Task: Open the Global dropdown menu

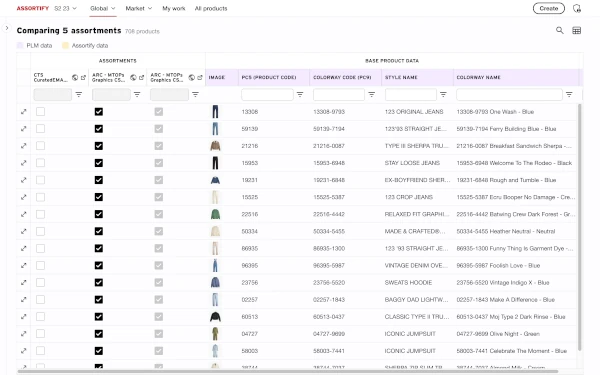Action: click(x=103, y=8)
